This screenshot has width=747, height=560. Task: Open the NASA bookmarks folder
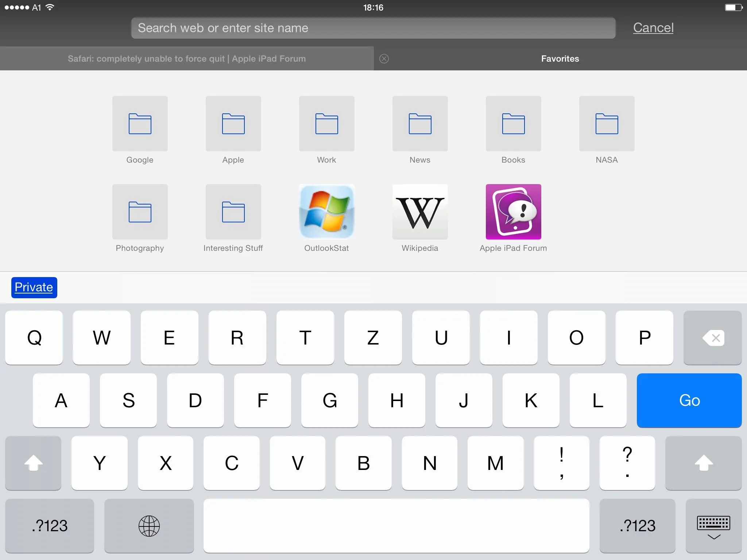click(607, 124)
